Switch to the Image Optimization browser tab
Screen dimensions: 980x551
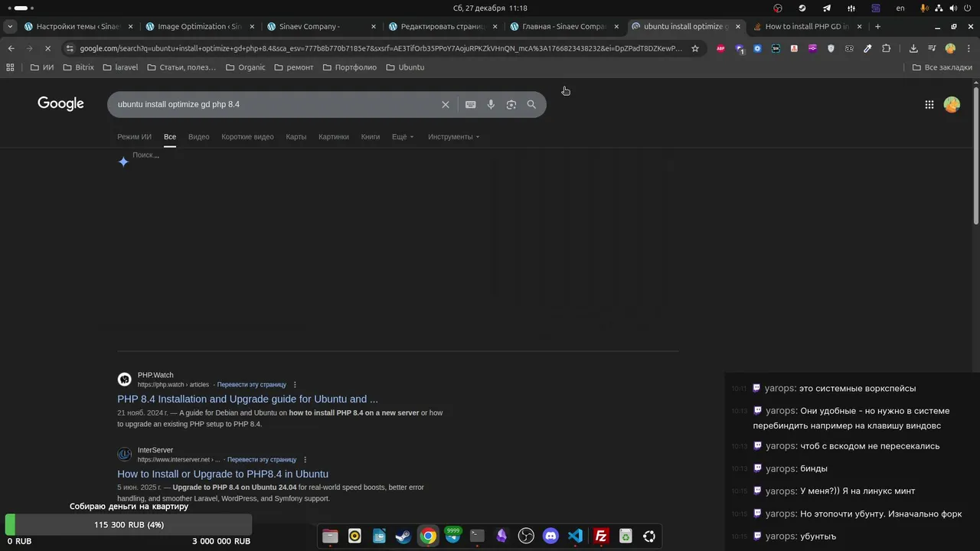[198, 26]
